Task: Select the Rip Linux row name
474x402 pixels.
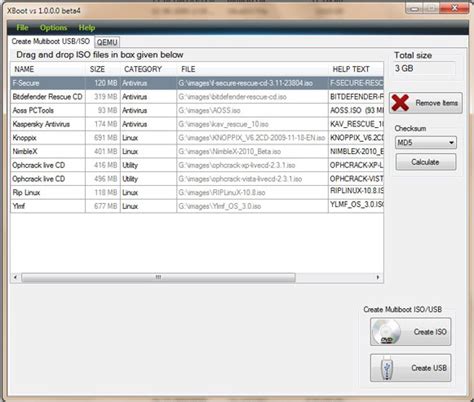Action: pyautogui.click(x=26, y=192)
